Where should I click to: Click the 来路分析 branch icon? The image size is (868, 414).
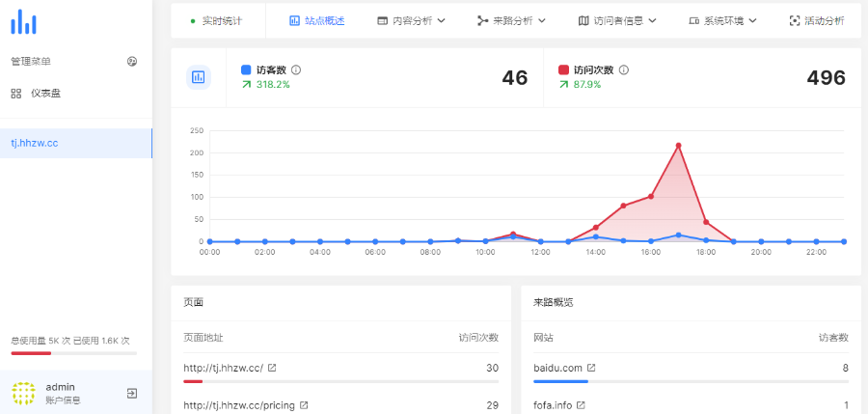(x=483, y=21)
